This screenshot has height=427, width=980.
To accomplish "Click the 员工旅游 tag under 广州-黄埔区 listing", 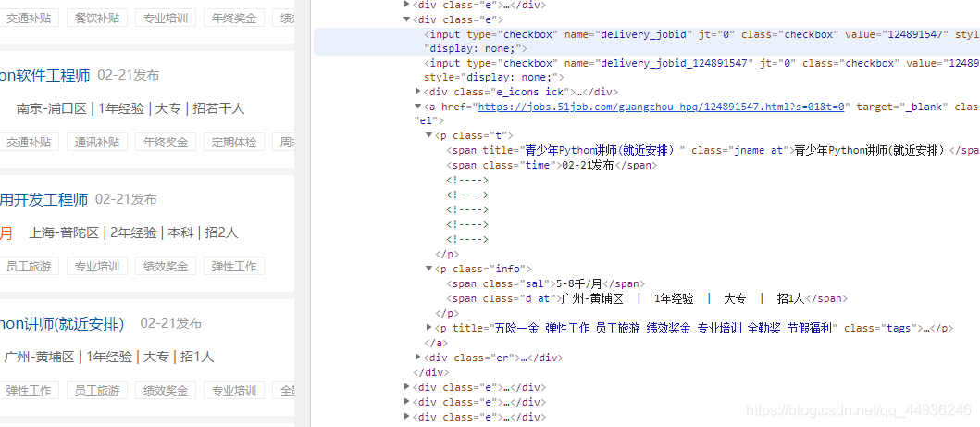I will click(97, 390).
